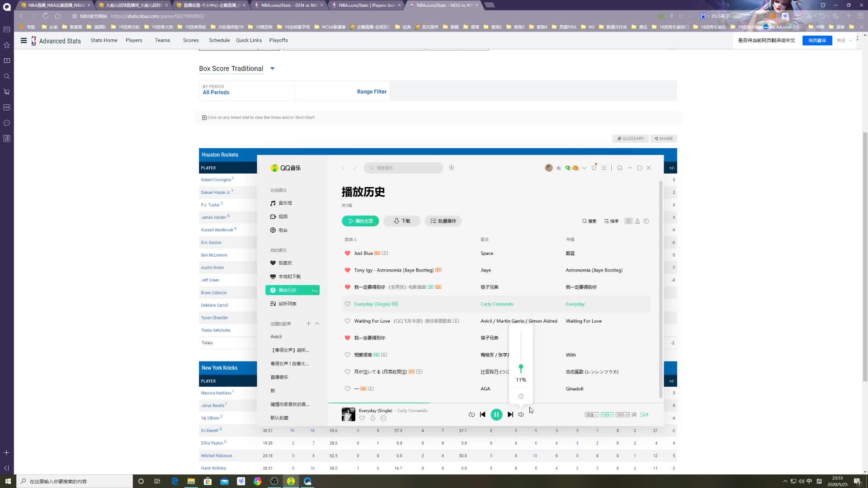Go to the previous track
Screen dimensions: 868x488
point(482,414)
